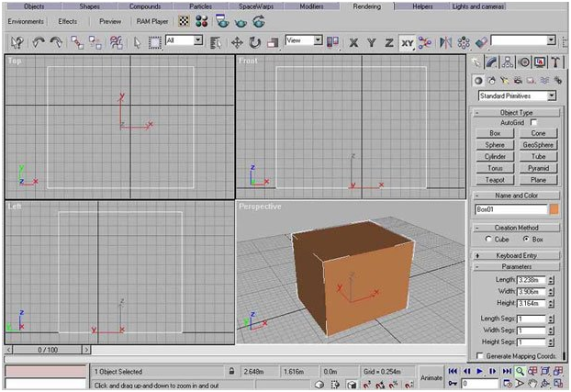Switch to the Compounds tab

click(x=145, y=6)
